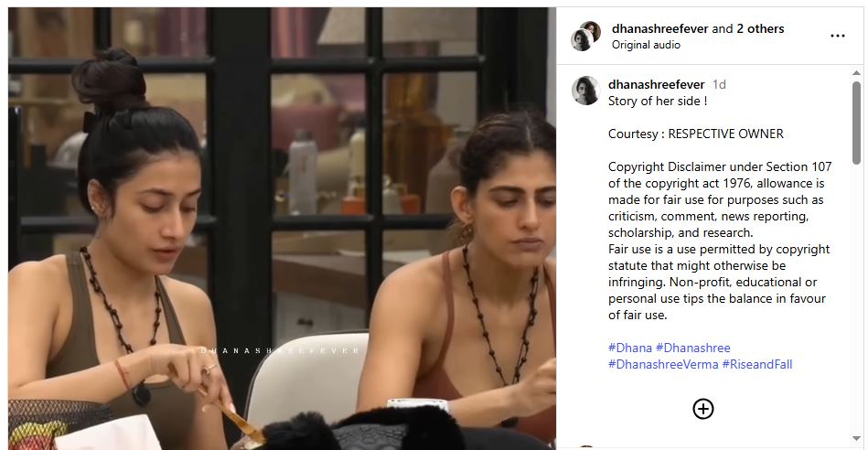The height and width of the screenshot is (450, 868).
Task: Click the 'Story of her side !' caption text
Action: [658, 102]
